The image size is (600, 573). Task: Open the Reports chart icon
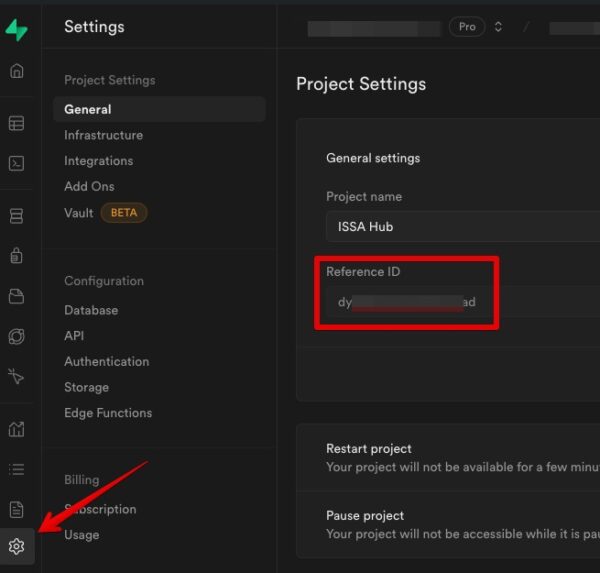[x=16, y=430]
